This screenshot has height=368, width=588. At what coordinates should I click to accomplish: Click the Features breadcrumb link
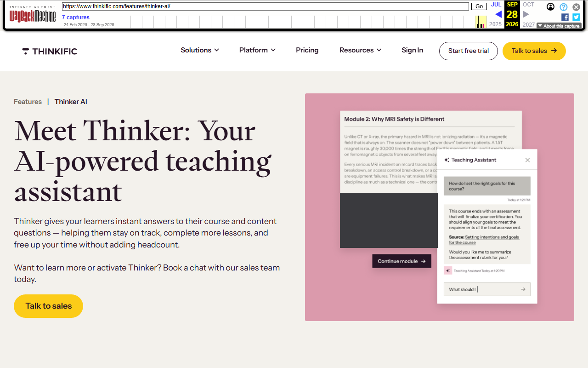[x=28, y=102]
